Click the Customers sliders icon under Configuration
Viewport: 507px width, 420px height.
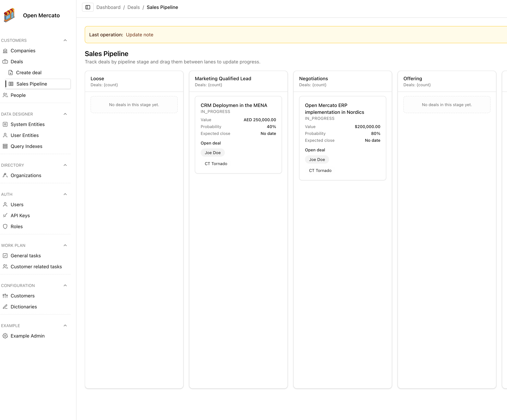click(5, 296)
